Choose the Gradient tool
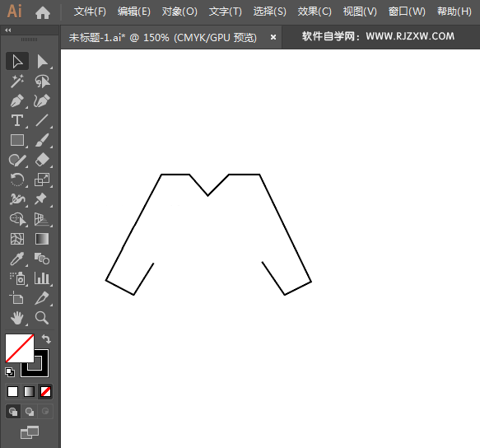The image size is (480, 448). coord(42,239)
